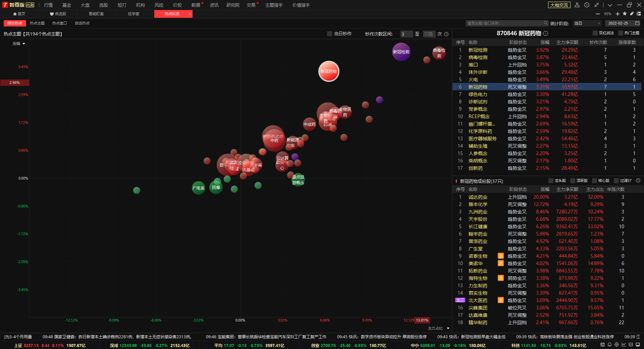Click the purple 新冠检测 bubble

click(401, 52)
